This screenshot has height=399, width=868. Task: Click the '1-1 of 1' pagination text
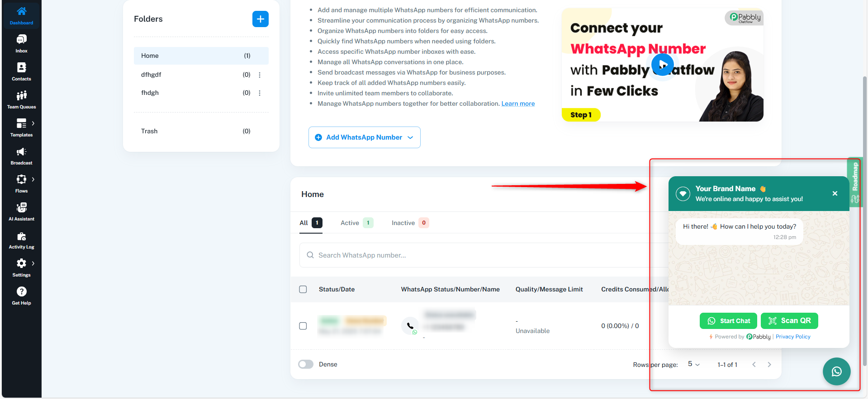(727, 365)
